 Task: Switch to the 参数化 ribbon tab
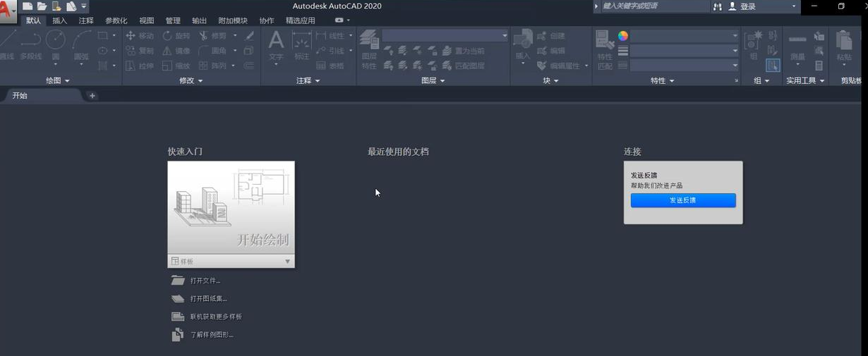point(116,20)
